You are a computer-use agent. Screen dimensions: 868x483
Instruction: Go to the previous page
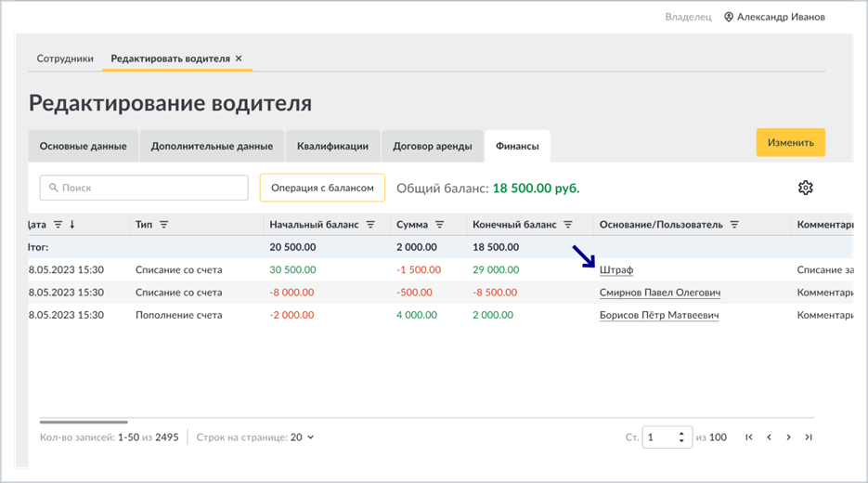coord(769,437)
